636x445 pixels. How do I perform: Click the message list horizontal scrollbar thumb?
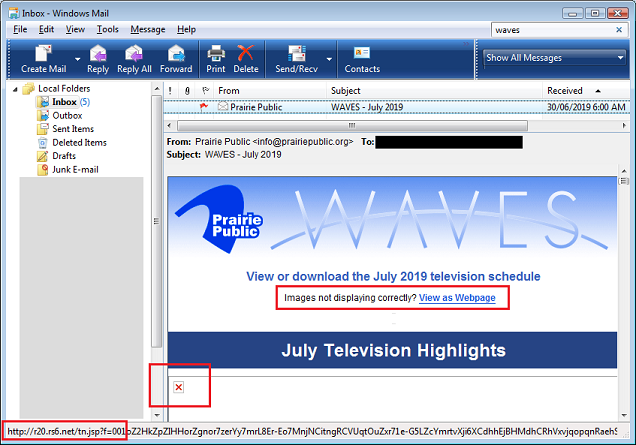(352, 126)
